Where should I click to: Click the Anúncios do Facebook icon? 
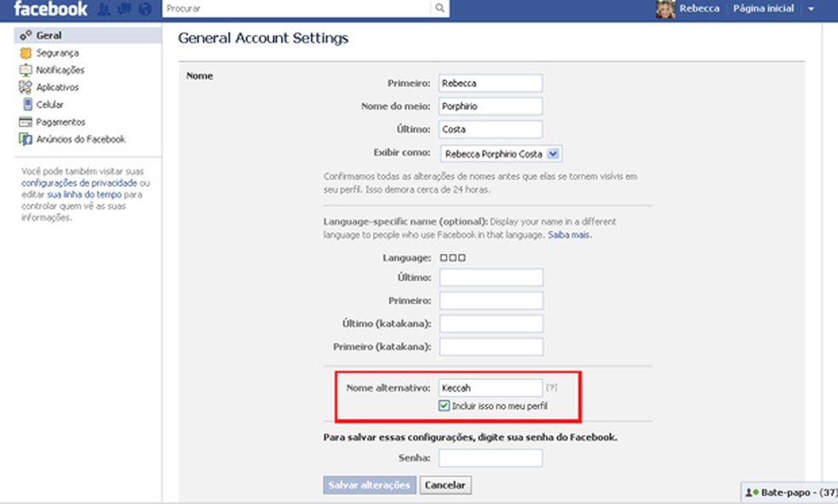(x=26, y=140)
